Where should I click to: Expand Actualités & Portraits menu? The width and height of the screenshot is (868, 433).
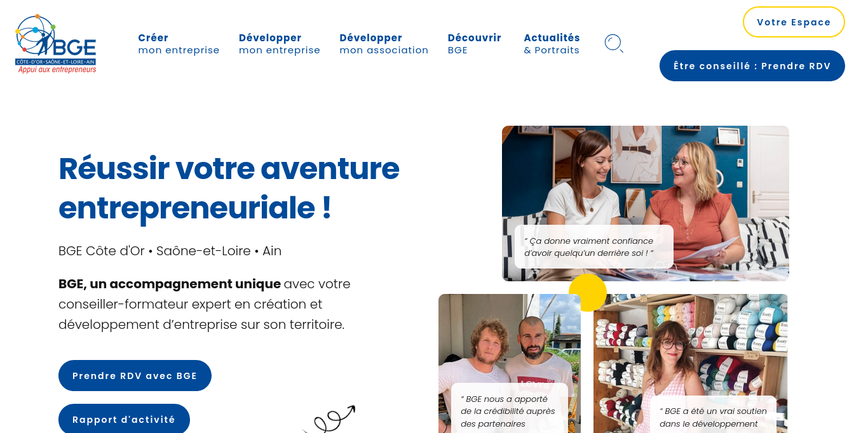552,44
